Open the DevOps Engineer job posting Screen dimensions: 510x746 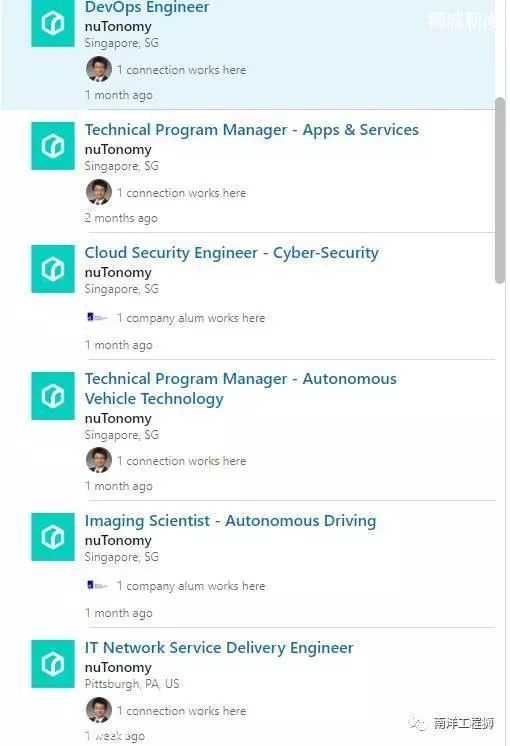147,7
